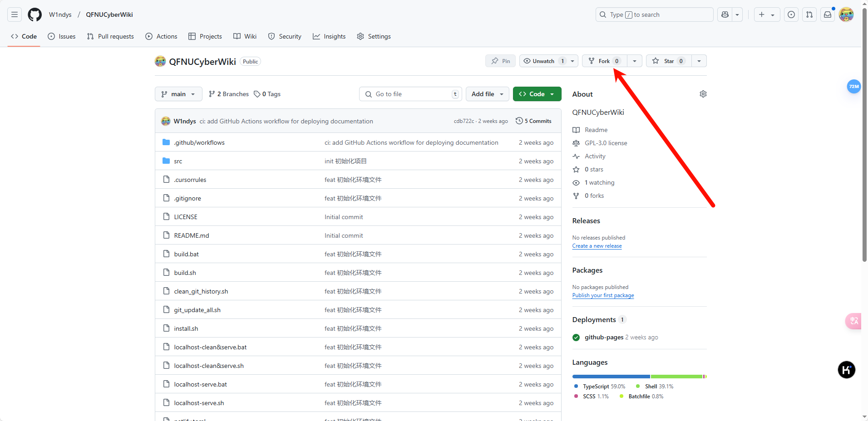Open user profile avatar menu
Viewport: 868px width, 421px height.
(846, 15)
